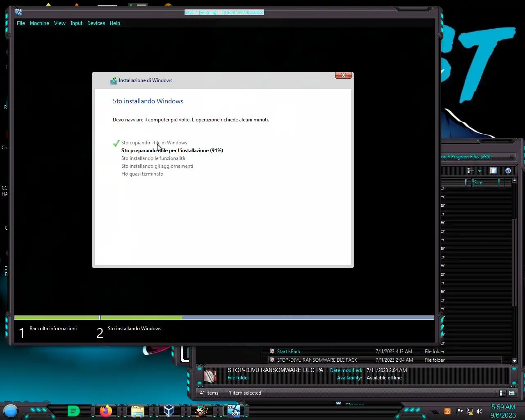Open the VirtualBox Help menu
525x420 pixels.
pyautogui.click(x=115, y=23)
